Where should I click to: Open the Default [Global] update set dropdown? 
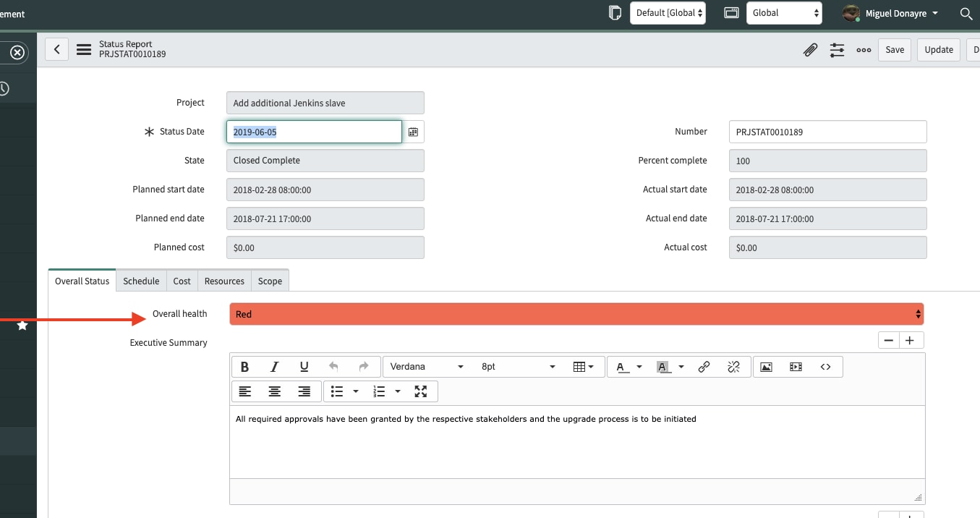(668, 13)
